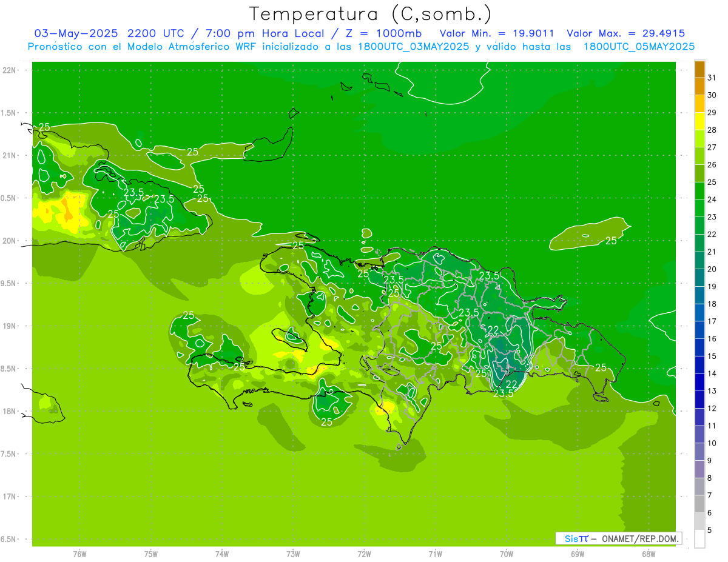The height and width of the screenshot is (562, 728).
Task: Click the longitude axis label '69W'
Action: (578, 554)
